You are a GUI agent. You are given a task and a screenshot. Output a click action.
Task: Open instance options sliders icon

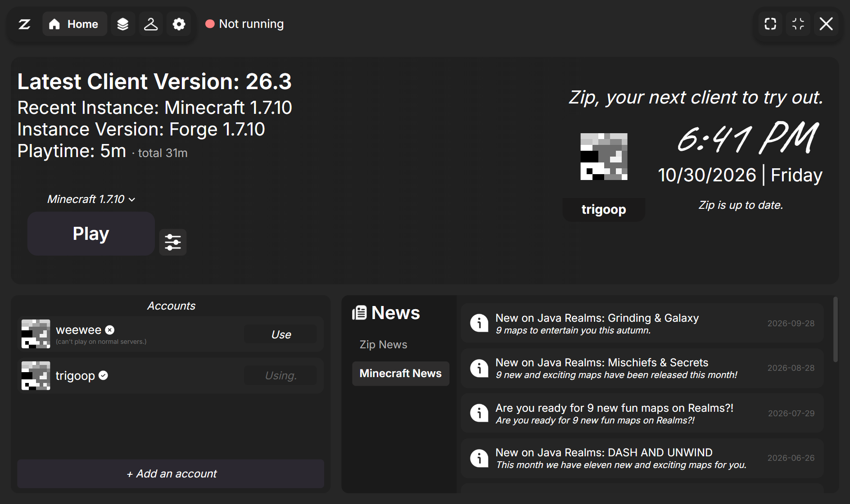173,242
